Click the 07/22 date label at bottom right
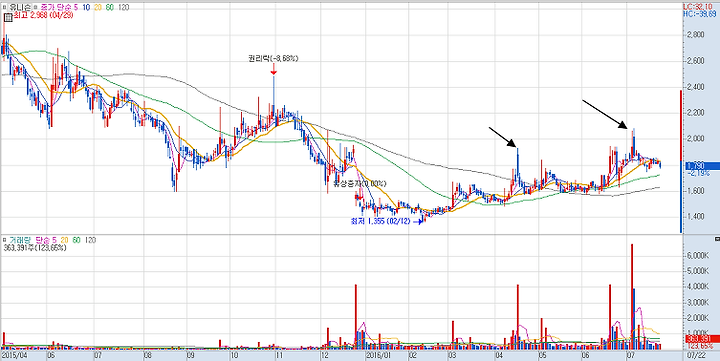This screenshot has width=720, height=361. point(698,355)
